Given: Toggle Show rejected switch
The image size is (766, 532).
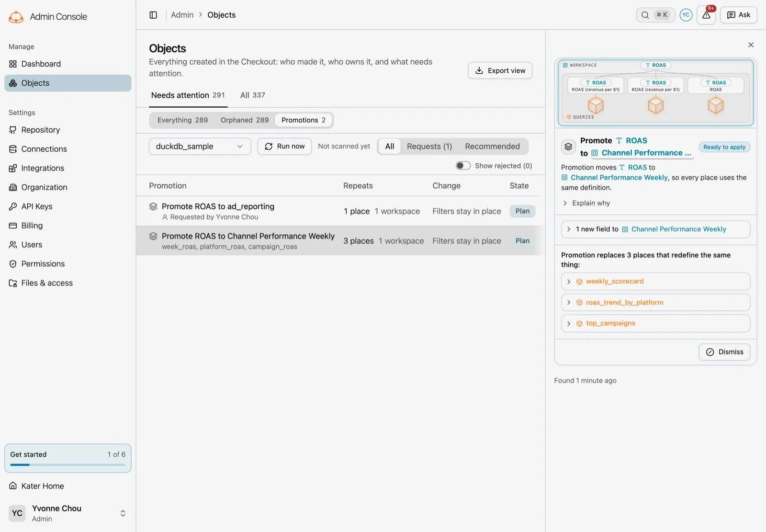Looking at the screenshot, I should coord(463,166).
